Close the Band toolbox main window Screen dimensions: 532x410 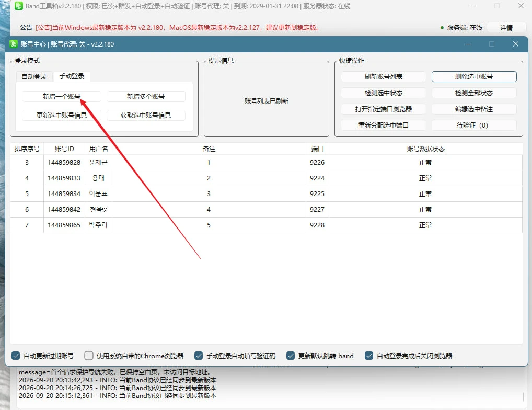tap(521, 6)
